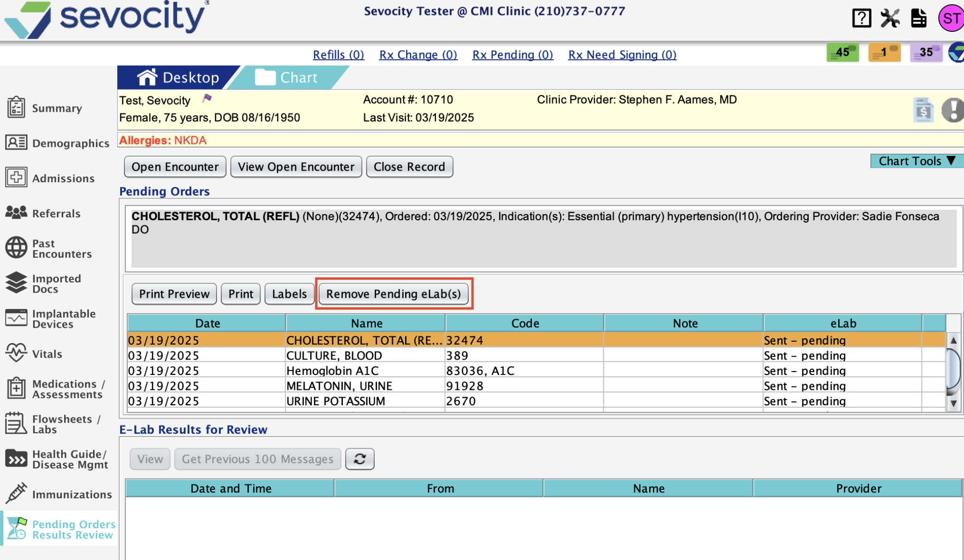964x560 pixels.
Task: Expand the Chart Tools dropdown
Action: coord(916,161)
